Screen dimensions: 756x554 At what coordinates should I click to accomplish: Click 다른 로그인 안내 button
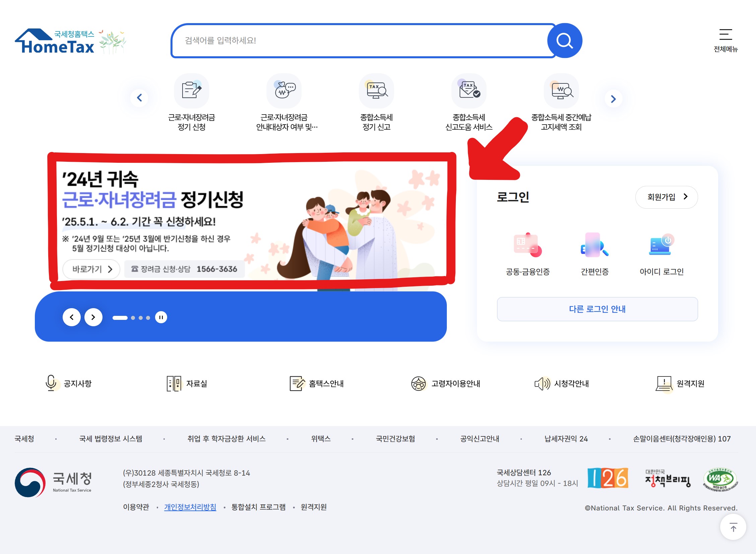tap(597, 309)
